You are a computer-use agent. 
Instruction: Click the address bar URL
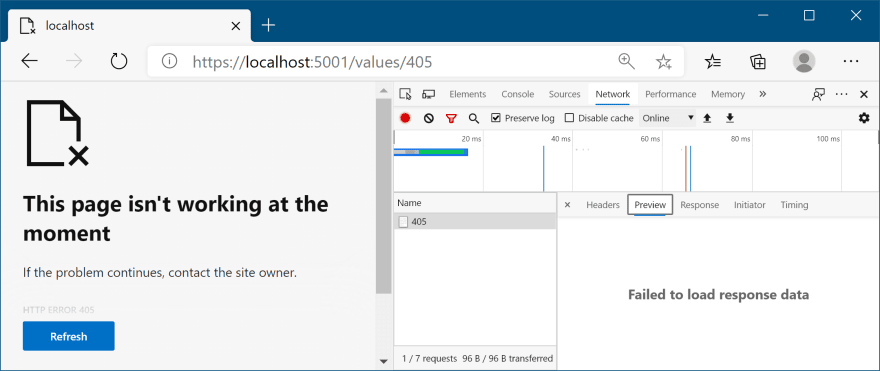coord(312,61)
